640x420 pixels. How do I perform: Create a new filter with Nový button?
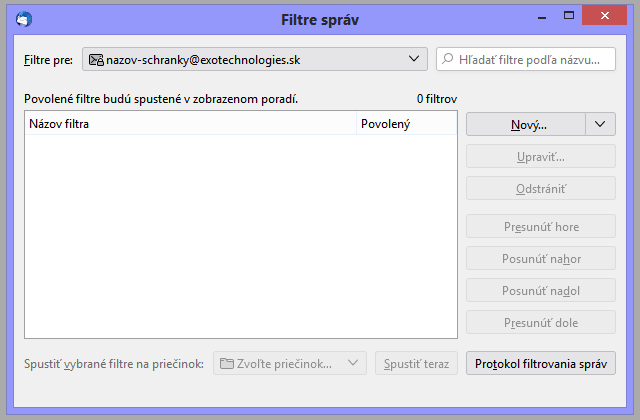tap(526, 124)
